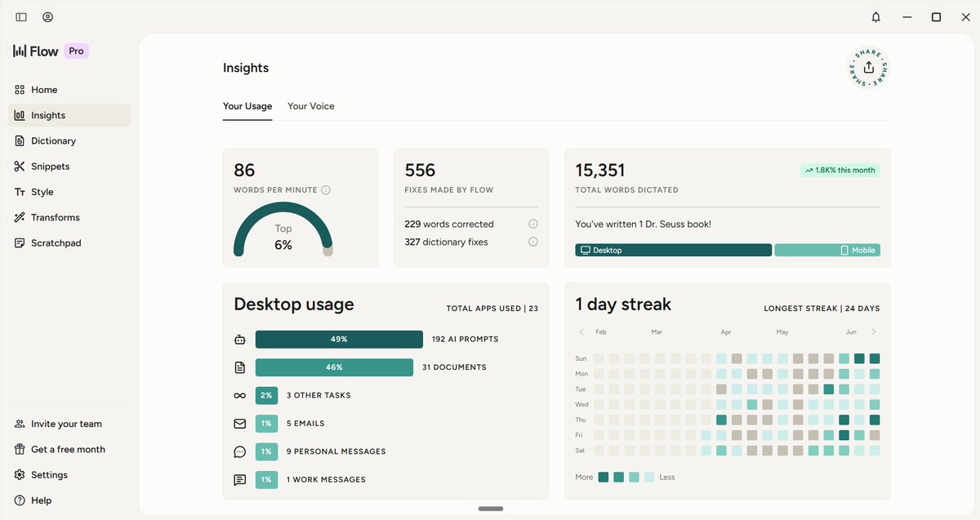Screen dimensions: 980x520
Task: Click the Invite your team link
Action: pyautogui.click(x=69, y=424)
